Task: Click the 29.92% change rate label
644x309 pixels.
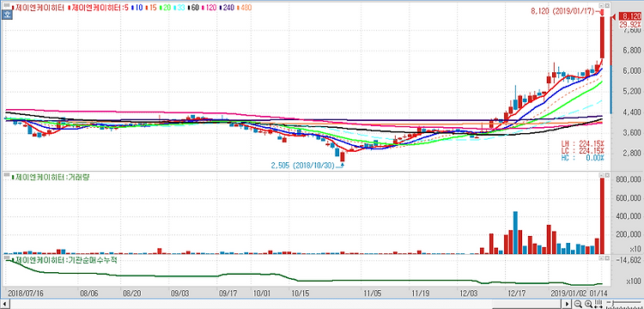Action: 629,25
